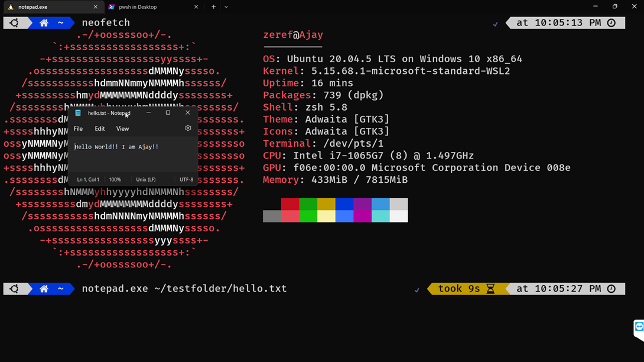This screenshot has width=644, height=362.
Task: Open the 100% zoom selector in Notepad
Action: 116,179
